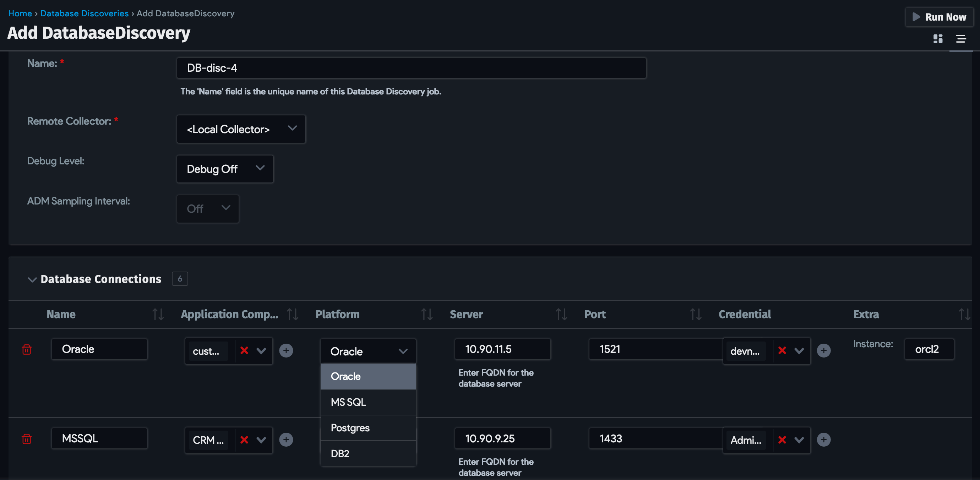The height and width of the screenshot is (480, 980).
Task: Sort the Server column
Action: pyautogui.click(x=561, y=314)
